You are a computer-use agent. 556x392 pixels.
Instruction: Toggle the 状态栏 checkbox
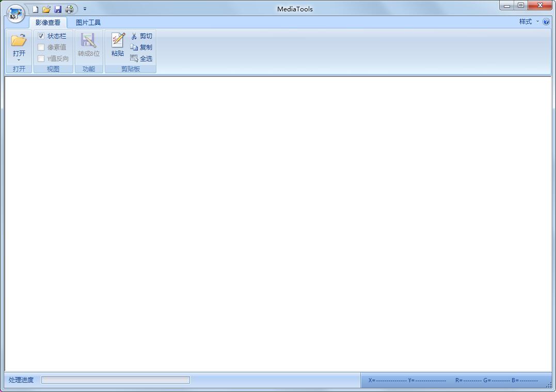coord(41,36)
